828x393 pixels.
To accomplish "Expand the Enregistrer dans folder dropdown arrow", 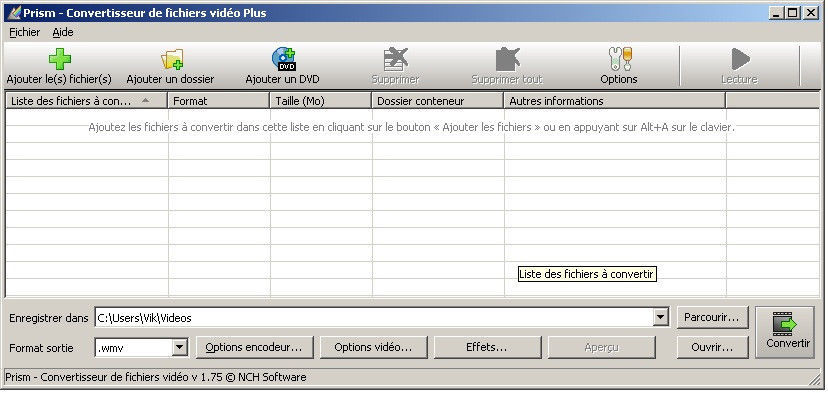I will click(661, 317).
